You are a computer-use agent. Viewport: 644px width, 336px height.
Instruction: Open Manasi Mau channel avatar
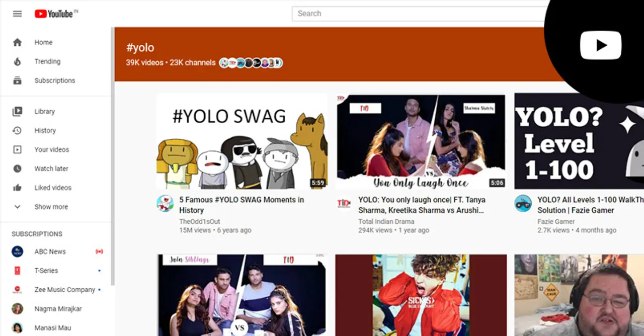point(17,328)
